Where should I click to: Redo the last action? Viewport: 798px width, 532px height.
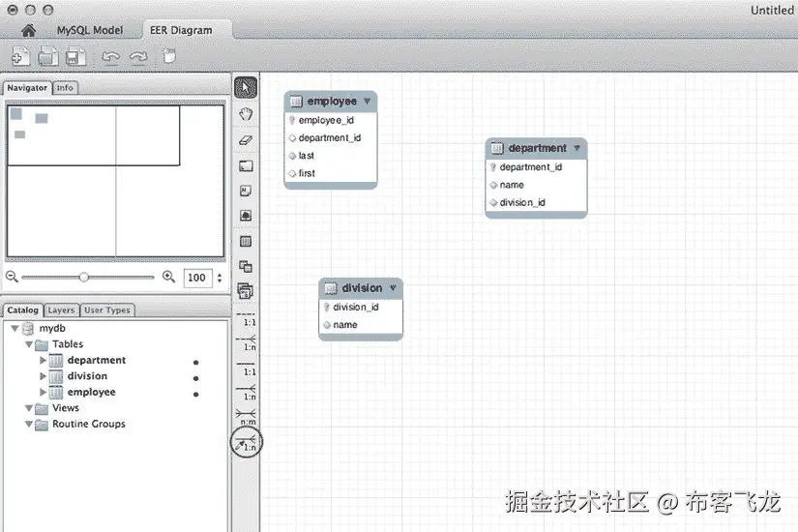(138, 56)
